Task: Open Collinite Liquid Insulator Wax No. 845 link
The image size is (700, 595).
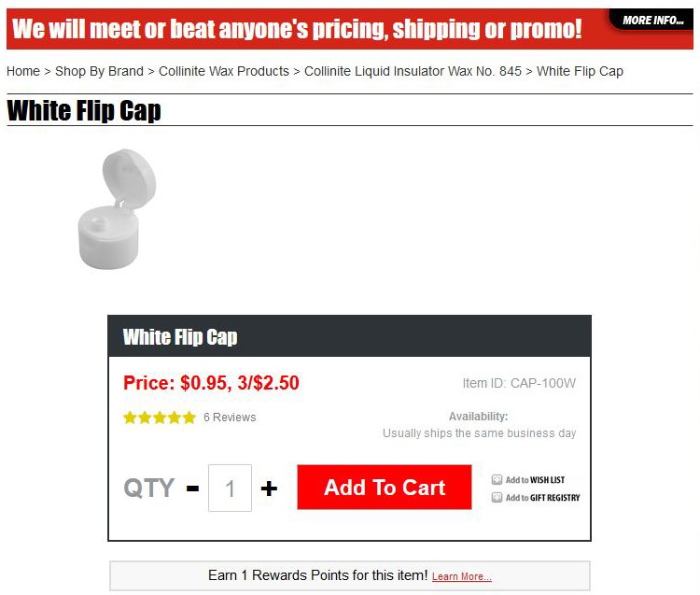Action: point(413,71)
